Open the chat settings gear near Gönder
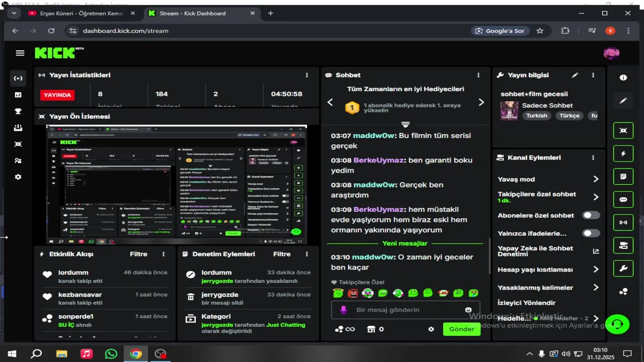Viewport: 644px width, 362px height. pyautogui.click(x=431, y=329)
